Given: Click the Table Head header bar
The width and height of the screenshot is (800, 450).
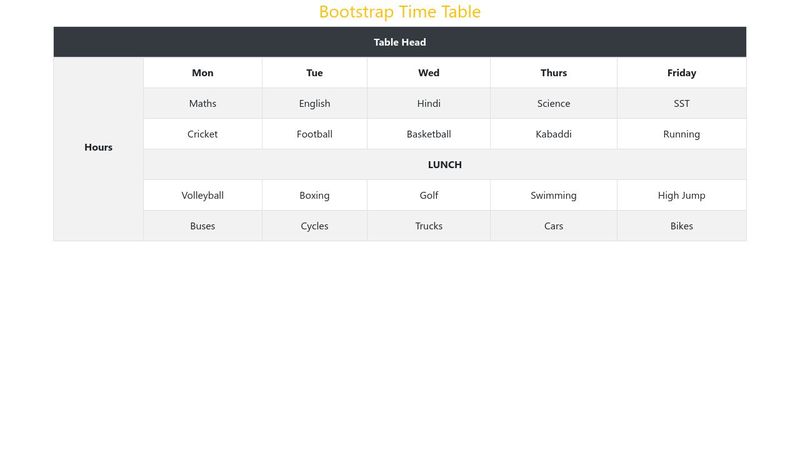Looking at the screenshot, I should (x=400, y=42).
